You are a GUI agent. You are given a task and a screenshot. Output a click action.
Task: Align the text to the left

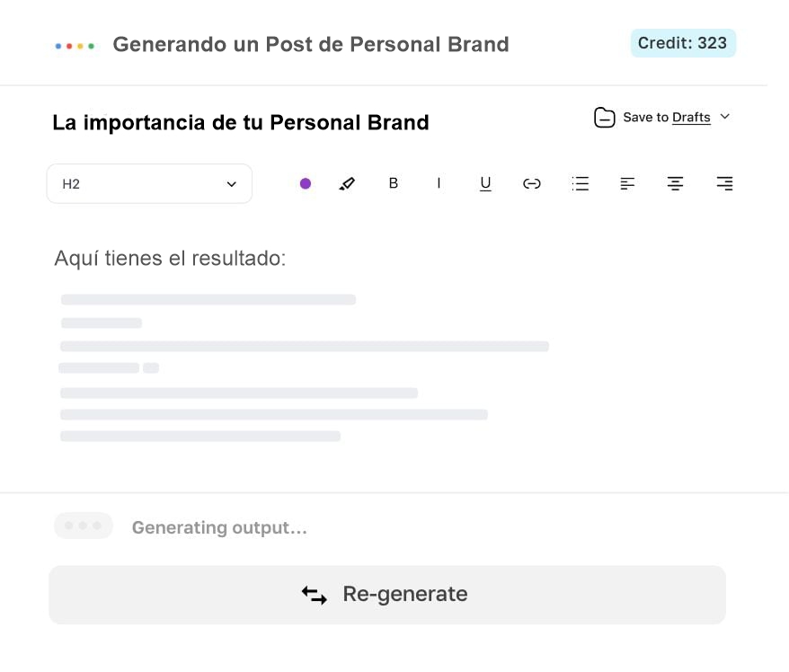pyautogui.click(x=627, y=183)
